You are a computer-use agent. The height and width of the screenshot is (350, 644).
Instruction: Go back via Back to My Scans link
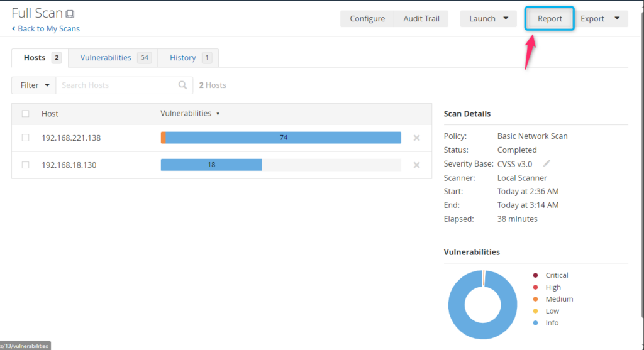point(46,29)
